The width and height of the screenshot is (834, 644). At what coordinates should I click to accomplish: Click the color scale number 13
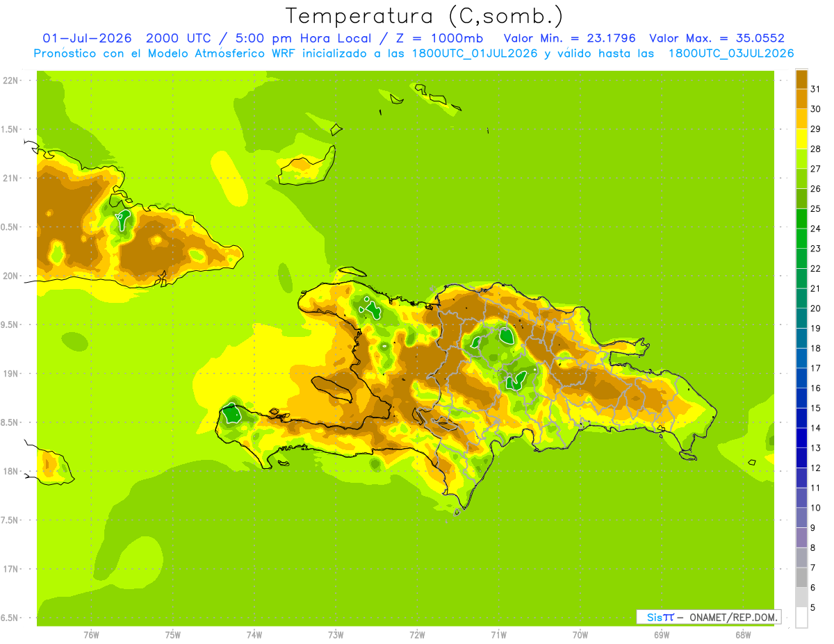click(x=816, y=448)
